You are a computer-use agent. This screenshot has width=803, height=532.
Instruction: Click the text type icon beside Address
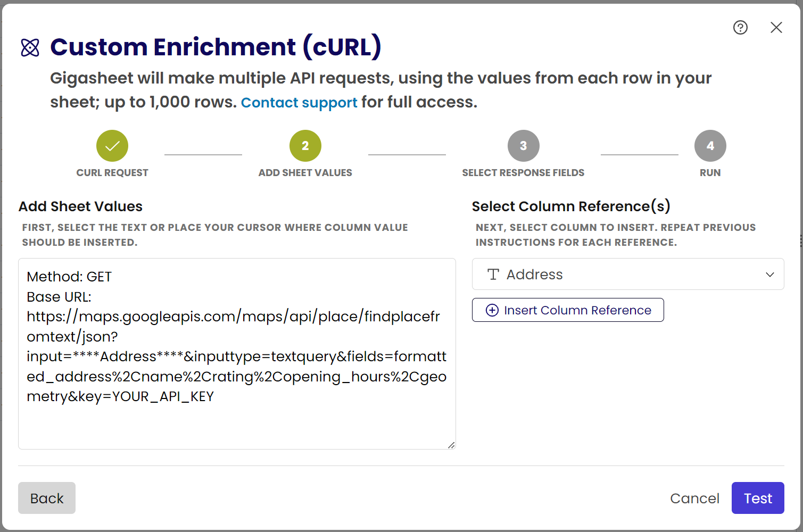click(493, 275)
